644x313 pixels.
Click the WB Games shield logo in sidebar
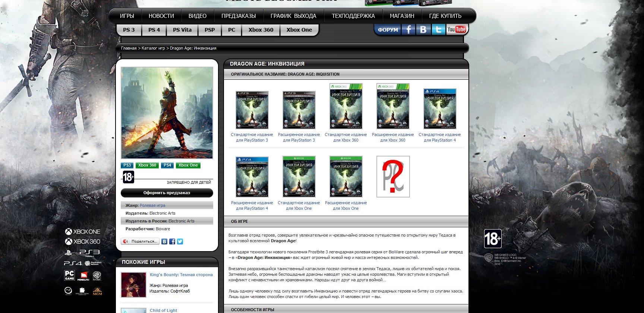click(97, 275)
